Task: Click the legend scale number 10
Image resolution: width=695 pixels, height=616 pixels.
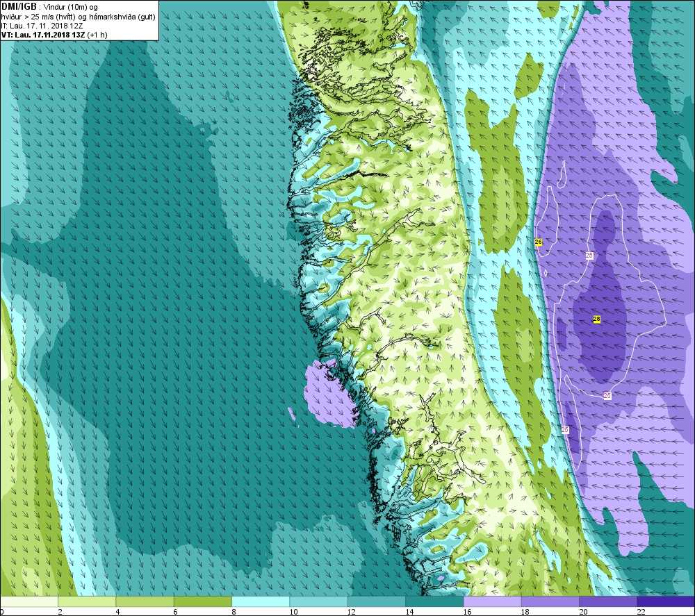Action: tap(294, 612)
